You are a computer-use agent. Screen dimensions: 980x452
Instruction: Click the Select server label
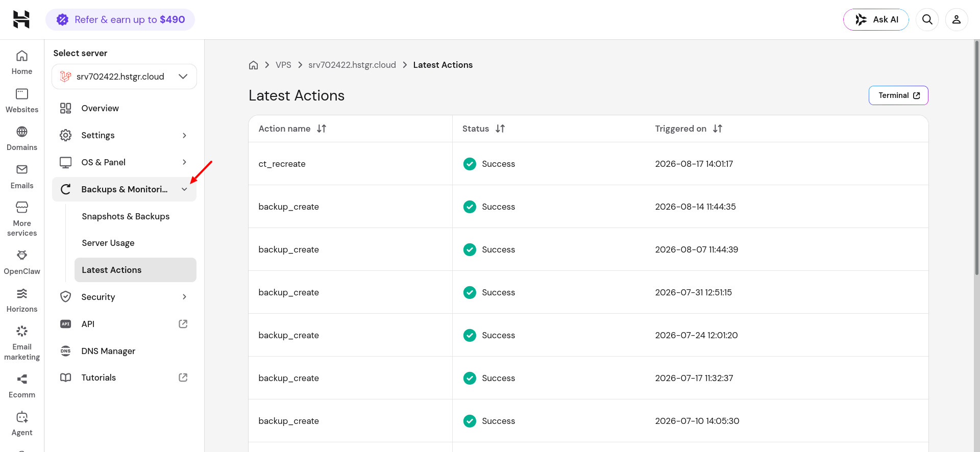coord(80,53)
